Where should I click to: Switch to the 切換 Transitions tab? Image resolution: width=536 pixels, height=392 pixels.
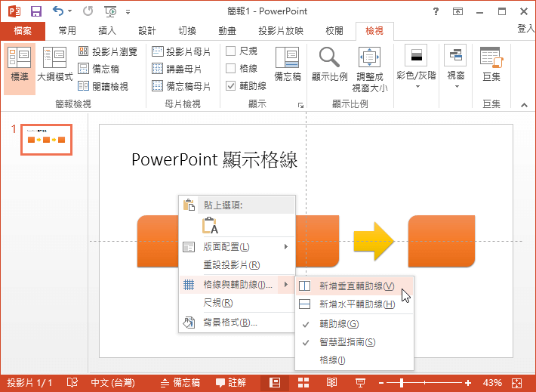coord(187,31)
